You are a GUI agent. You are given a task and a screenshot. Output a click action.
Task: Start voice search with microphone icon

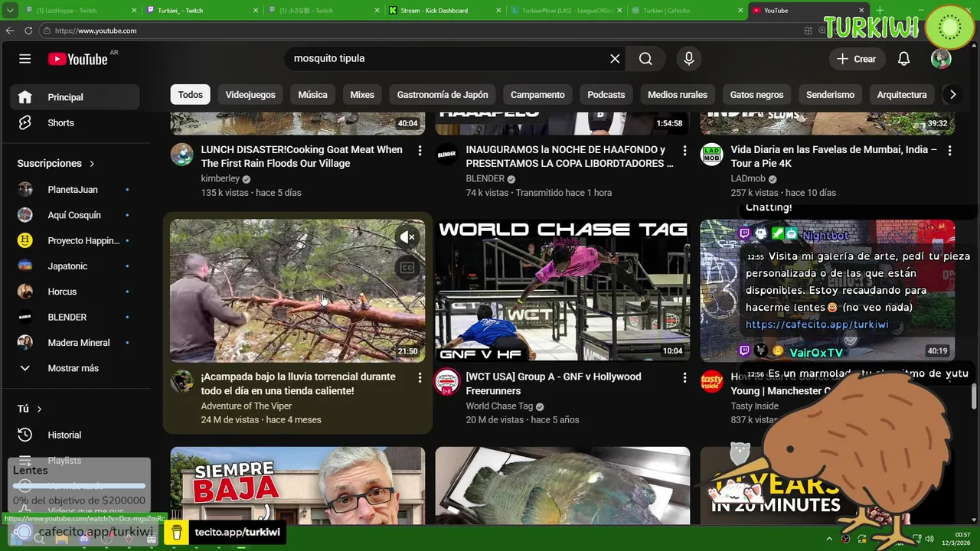point(689,59)
